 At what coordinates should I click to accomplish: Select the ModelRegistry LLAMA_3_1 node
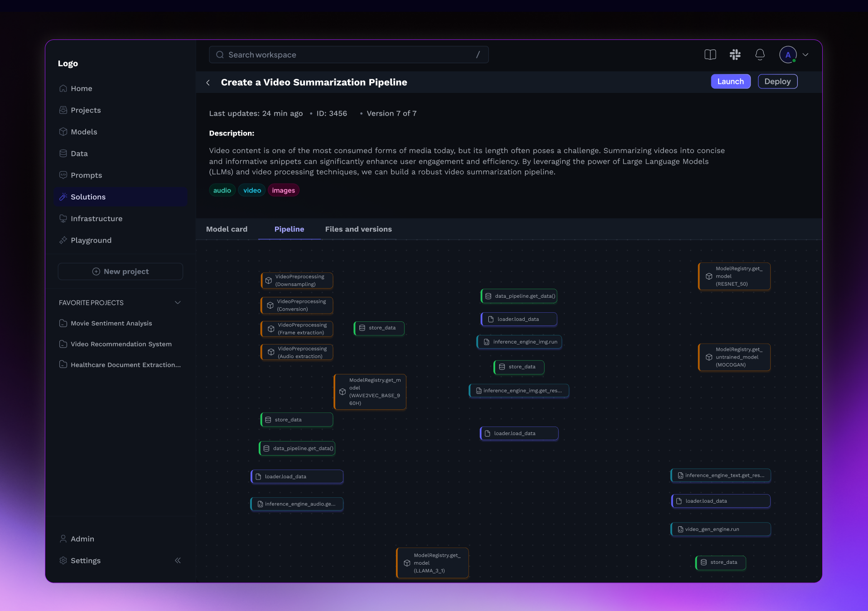coord(432,563)
